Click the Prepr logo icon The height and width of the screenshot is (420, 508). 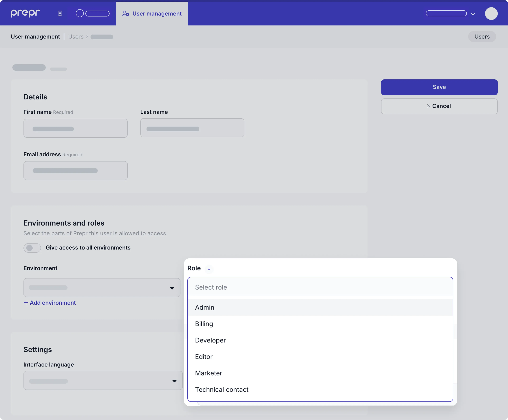(x=25, y=13)
